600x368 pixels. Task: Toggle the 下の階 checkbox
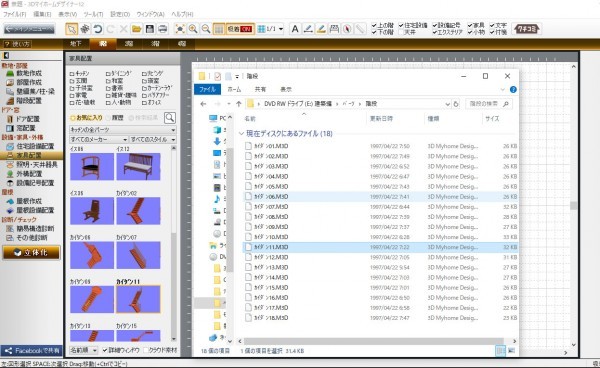click(x=374, y=32)
